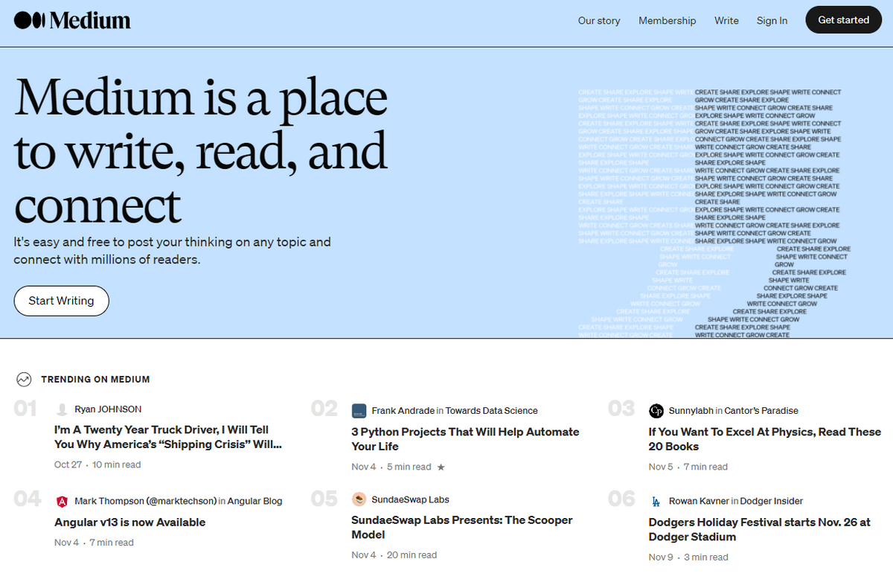This screenshot has width=893, height=588.
Task: Click author name Frank Andrade
Action: (x=403, y=411)
